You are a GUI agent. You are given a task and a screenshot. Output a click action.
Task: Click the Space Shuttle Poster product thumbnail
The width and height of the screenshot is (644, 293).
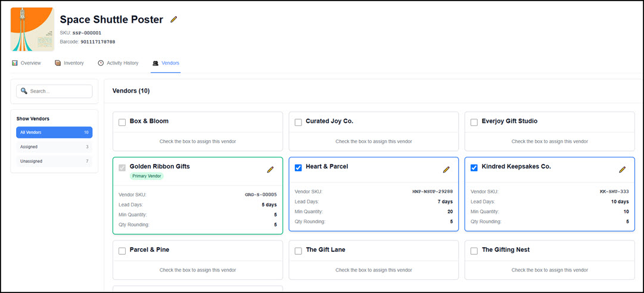(32, 29)
